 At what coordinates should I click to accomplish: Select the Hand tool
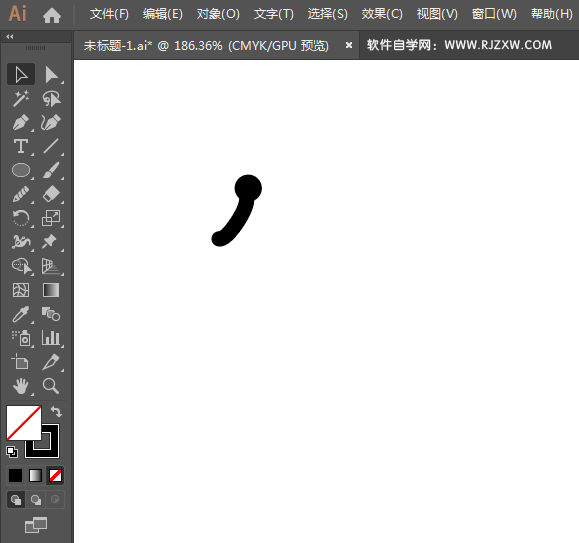click(21, 386)
